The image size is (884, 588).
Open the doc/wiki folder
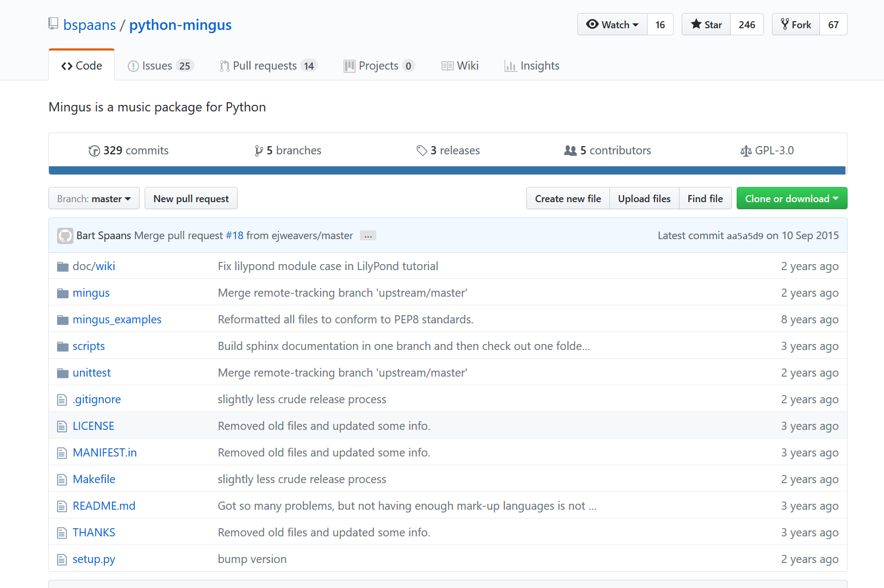[x=94, y=266]
